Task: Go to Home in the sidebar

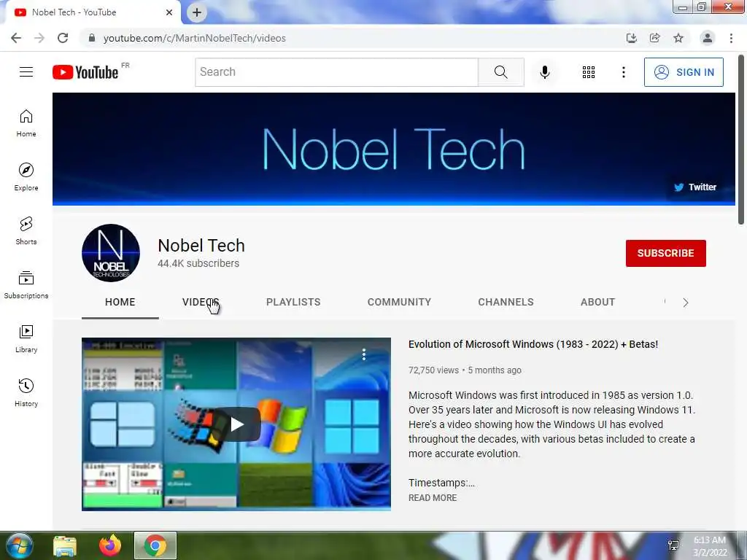Action: [x=26, y=123]
